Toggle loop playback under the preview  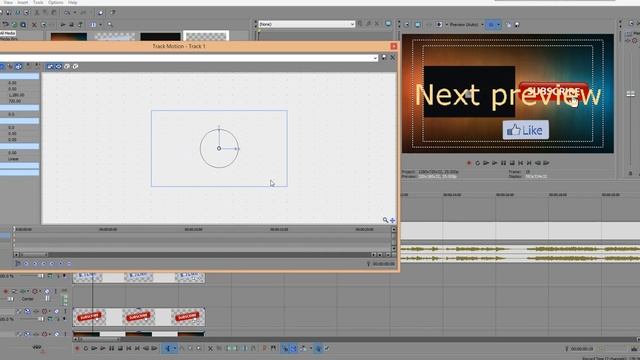click(x=478, y=163)
